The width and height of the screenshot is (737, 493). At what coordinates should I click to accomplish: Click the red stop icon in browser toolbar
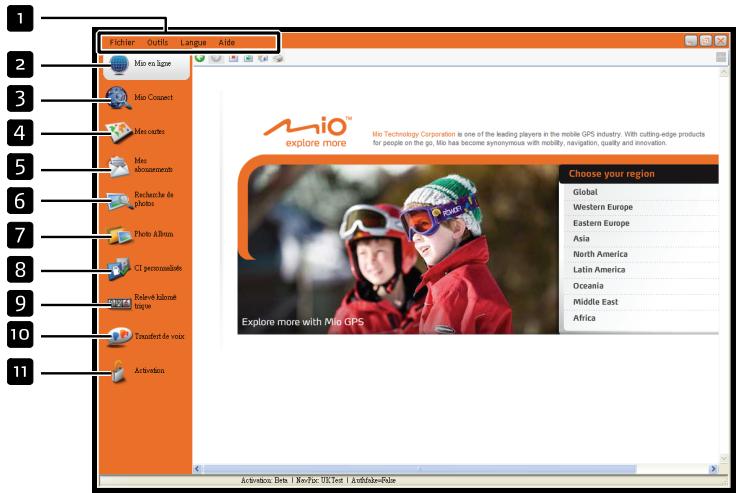233,58
